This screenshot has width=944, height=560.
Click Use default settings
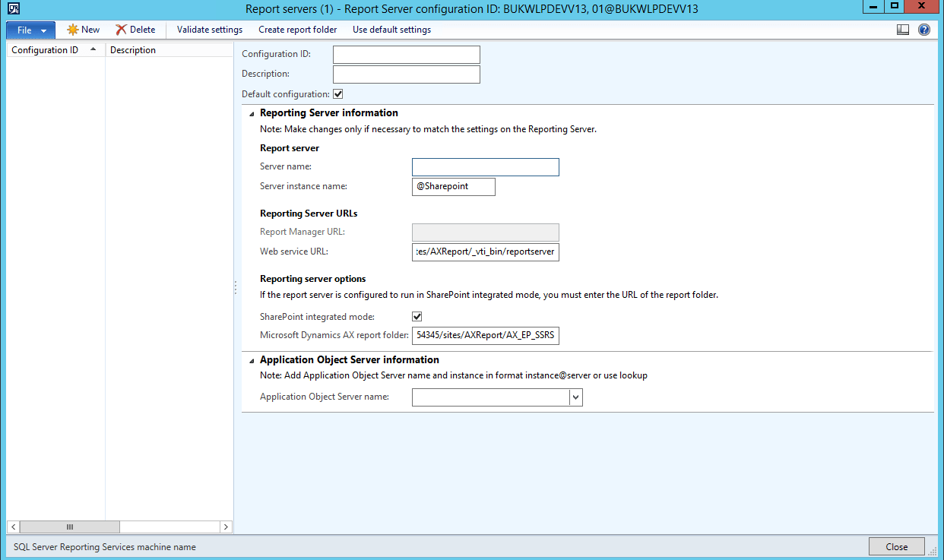(x=391, y=30)
